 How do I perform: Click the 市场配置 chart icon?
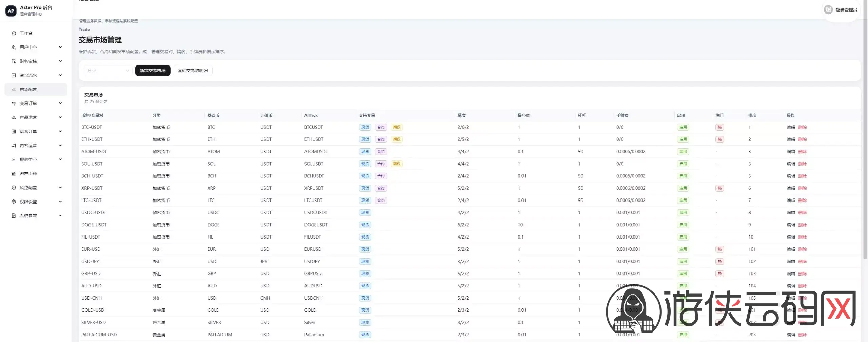(14, 89)
